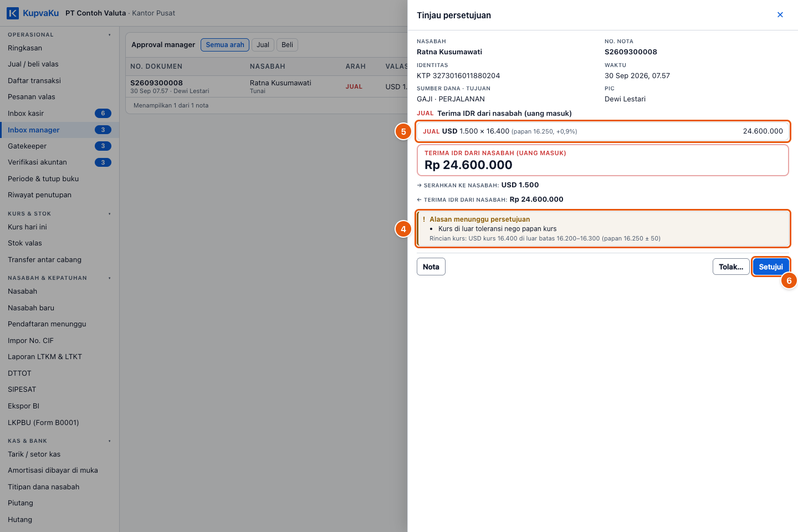Approve the transaction with Setujui
The image size is (798, 532).
click(x=771, y=267)
